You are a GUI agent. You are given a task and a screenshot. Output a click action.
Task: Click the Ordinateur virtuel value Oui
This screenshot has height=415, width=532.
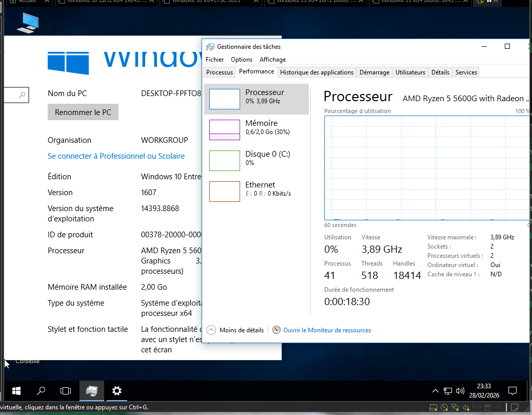click(x=495, y=265)
